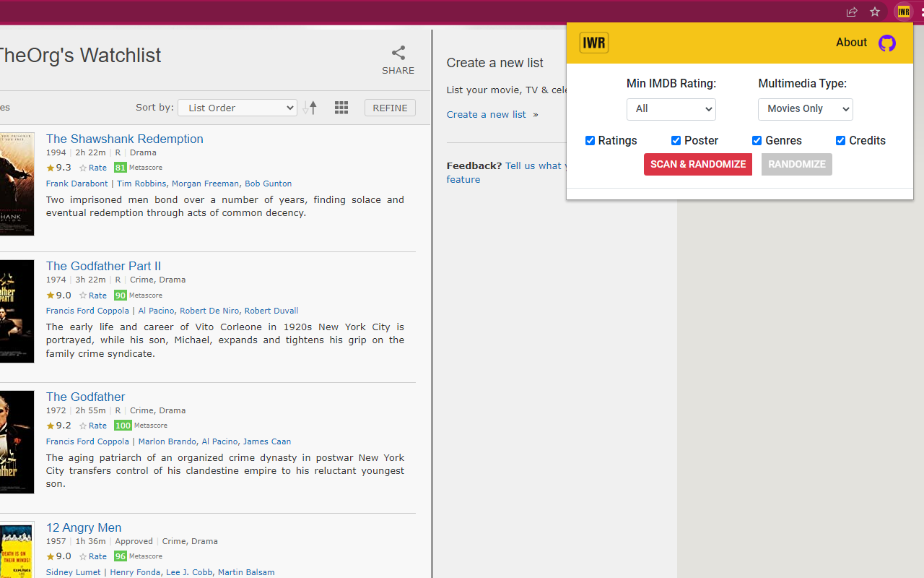Click Al Pacino under The Godfather Part II

coord(156,311)
